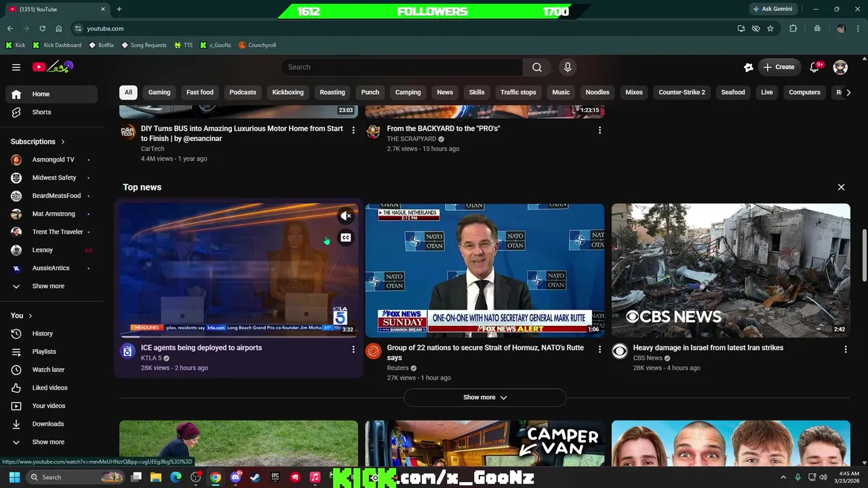
Task: Open Fox News NATO Rutte thumbnail
Action: click(x=485, y=270)
